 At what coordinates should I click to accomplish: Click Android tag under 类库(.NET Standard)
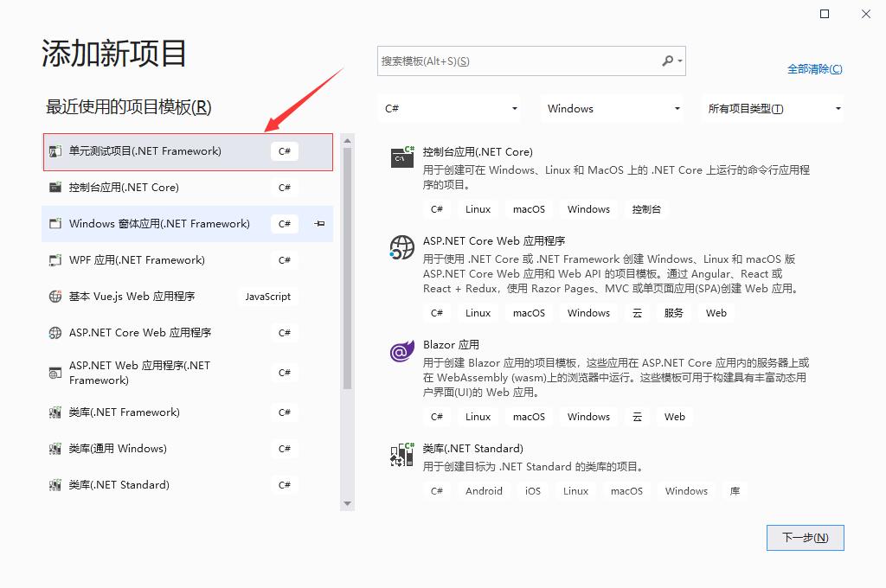(484, 491)
